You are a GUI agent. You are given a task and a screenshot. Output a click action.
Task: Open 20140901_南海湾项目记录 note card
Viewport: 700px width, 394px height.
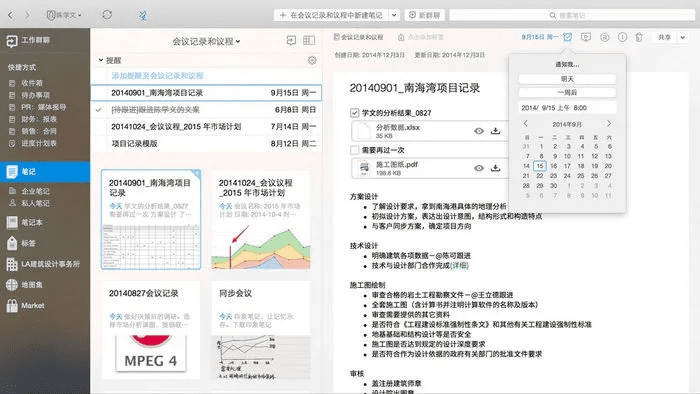(151, 220)
